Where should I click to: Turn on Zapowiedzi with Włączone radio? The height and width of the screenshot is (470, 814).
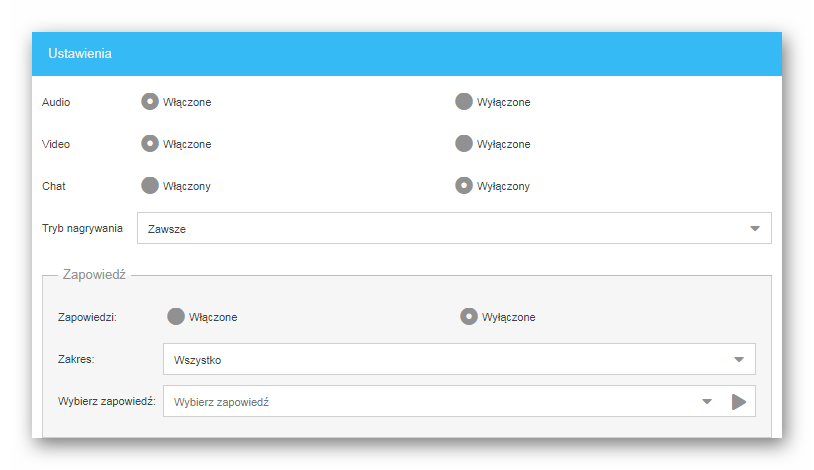pos(175,316)
